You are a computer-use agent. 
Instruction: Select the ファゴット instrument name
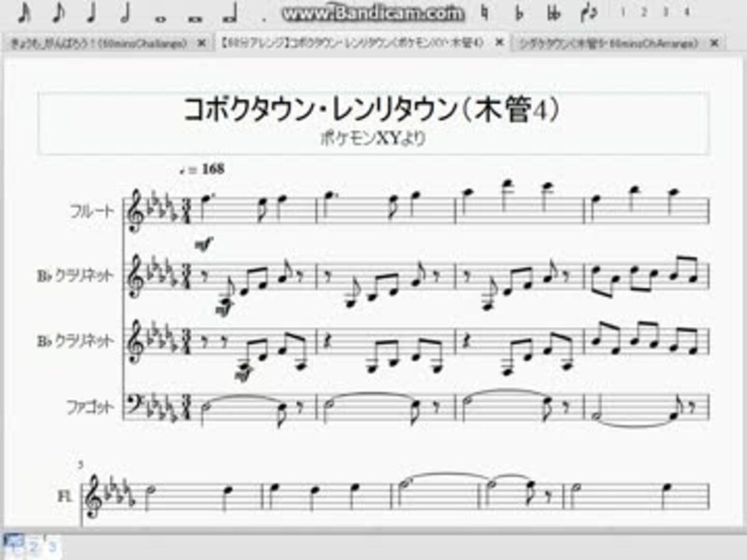point(90,407)
